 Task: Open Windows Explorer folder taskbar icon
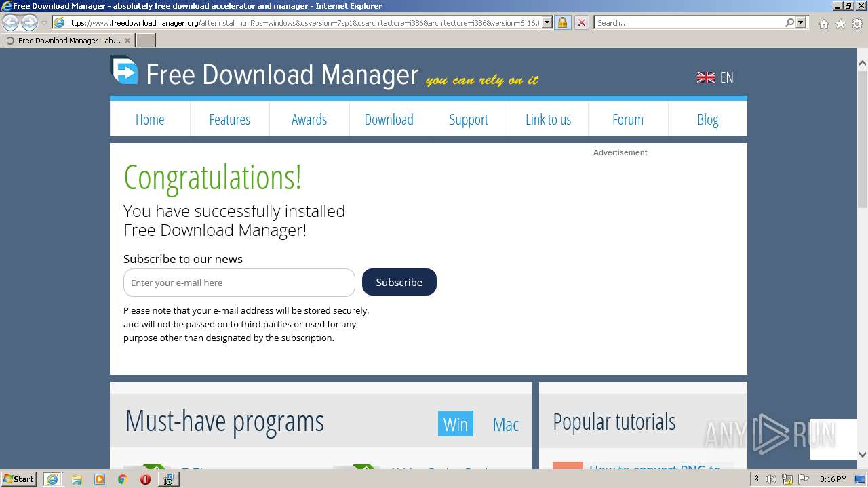click(77, 479)
